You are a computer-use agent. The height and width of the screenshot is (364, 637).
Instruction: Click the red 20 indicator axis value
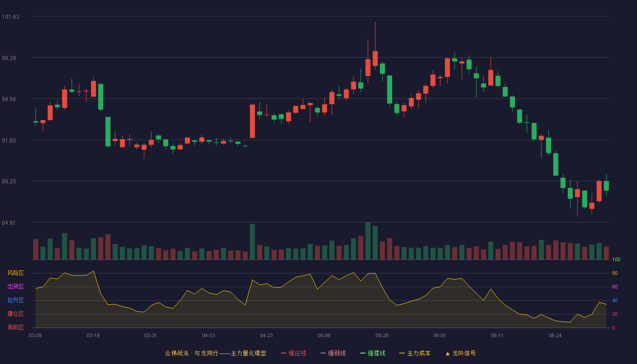click(615, 314)
